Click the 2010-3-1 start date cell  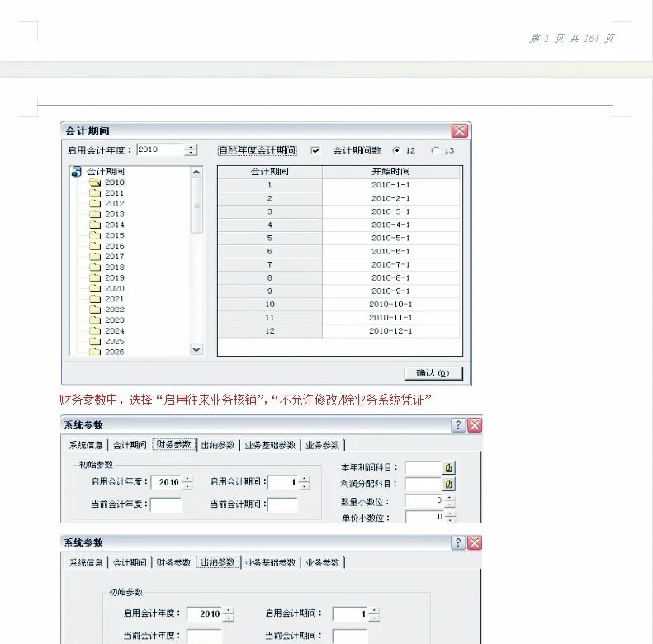click(391, 211)
